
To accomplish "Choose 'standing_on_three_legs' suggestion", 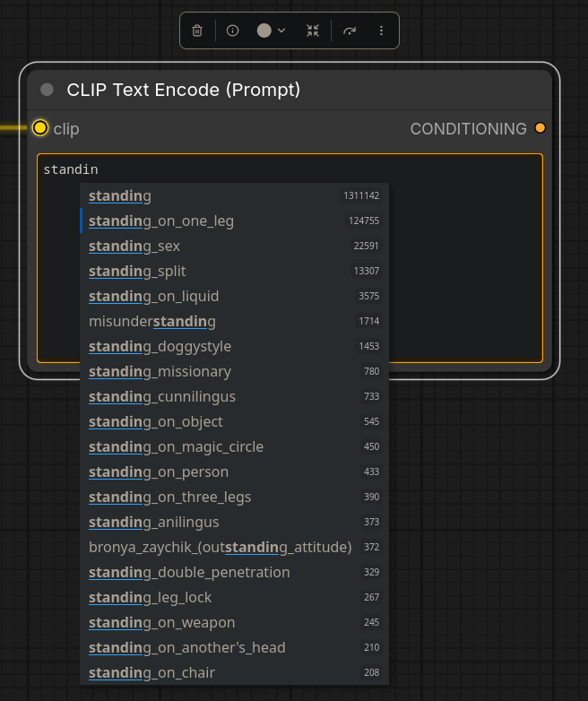I will (234, 497).
